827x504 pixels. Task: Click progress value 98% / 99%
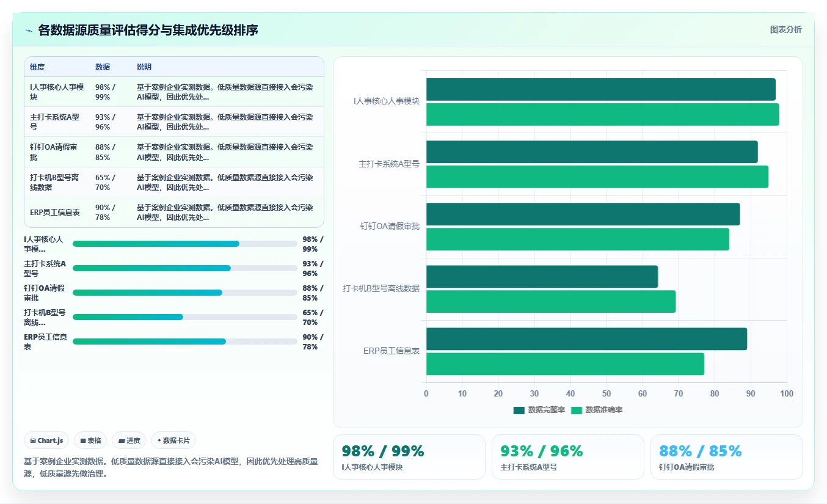click(313, 244)
